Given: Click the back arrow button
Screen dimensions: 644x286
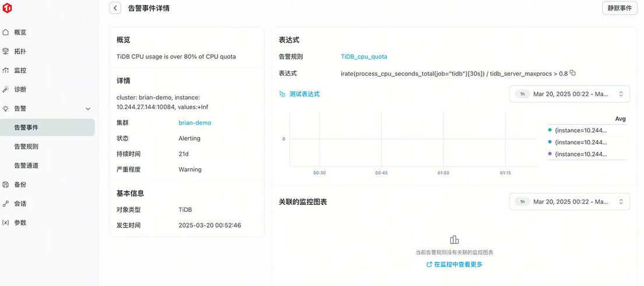Looking at the screenshot, I should (x=116, y=8).
